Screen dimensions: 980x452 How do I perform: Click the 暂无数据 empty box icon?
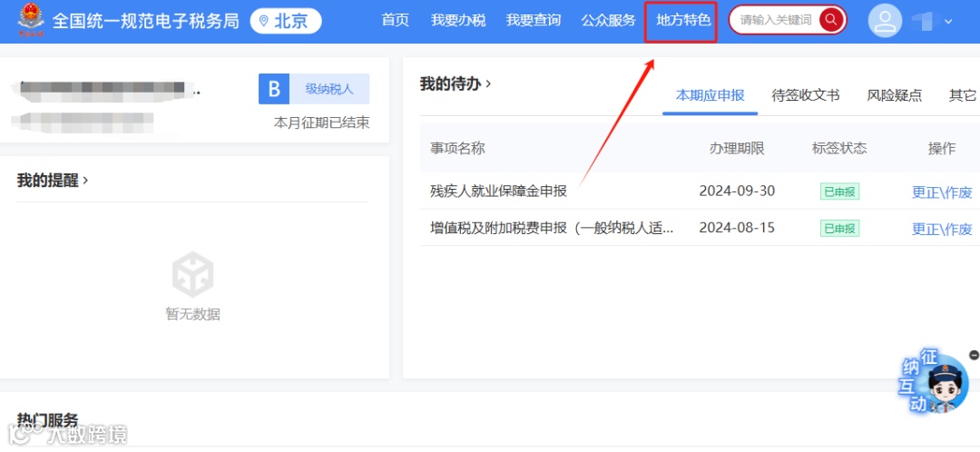pyautogui.click(x=193, y=274)
